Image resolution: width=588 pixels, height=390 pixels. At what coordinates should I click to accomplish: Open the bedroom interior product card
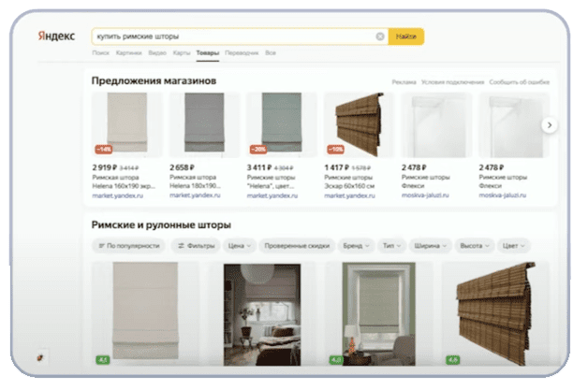[x=262, y=314]
